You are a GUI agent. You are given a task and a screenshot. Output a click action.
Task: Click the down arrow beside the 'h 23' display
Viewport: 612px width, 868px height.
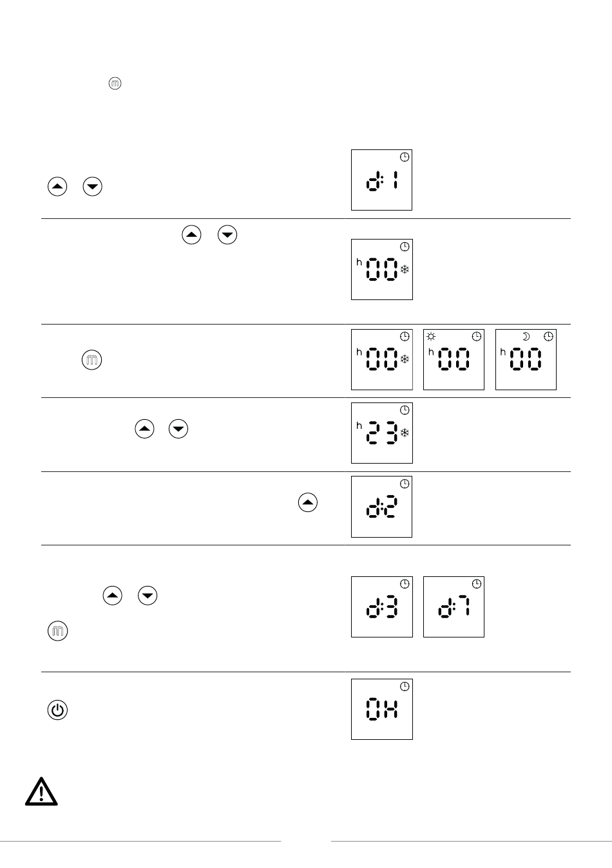(x=178, y=429)
